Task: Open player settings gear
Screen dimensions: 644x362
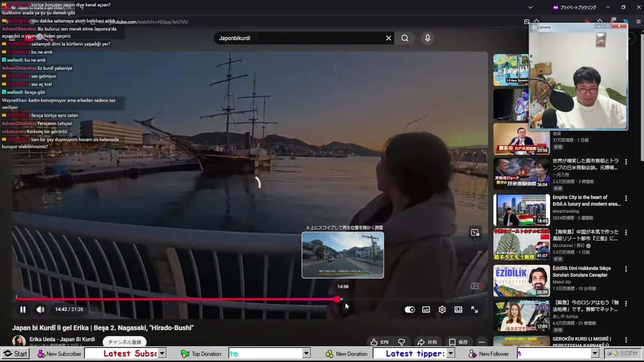Action: 442,310
